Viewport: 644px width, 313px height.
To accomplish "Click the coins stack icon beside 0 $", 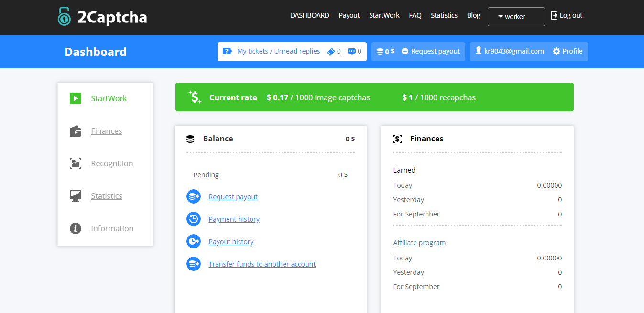I will click(380, 52).
